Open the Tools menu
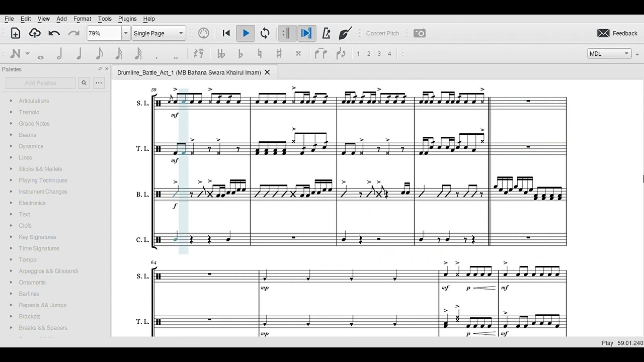 tap(105, 19)
